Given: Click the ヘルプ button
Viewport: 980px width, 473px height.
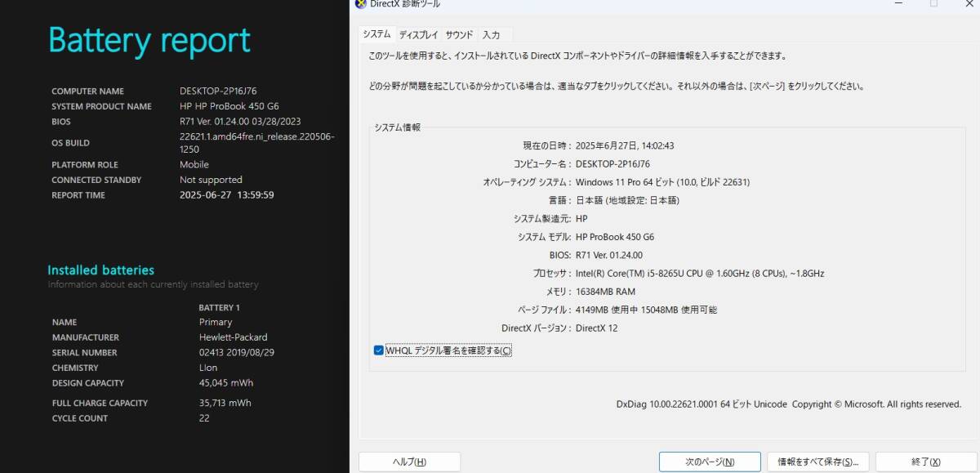Looking at the screenshot, I should 408,462.
